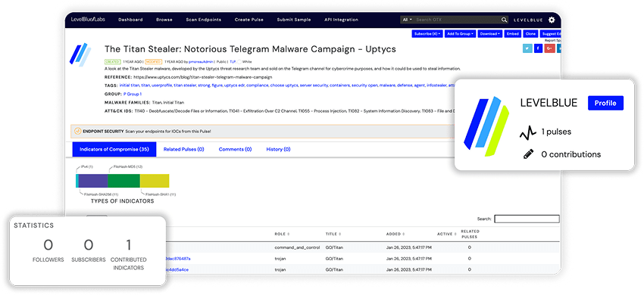Click the Profile button
The image size is (644, 295).
point(605,103)
